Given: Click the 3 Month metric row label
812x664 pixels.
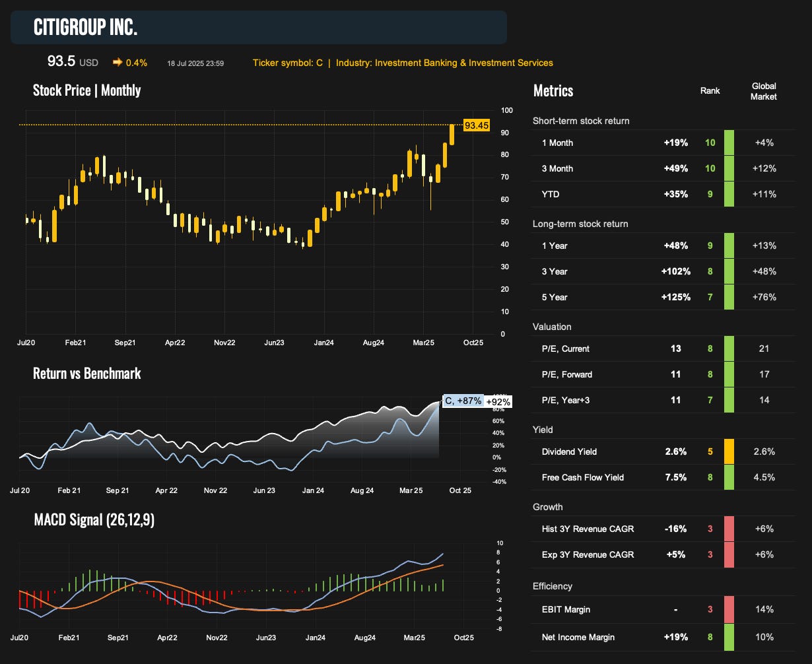Looking at the screenshot, I should (557, 168).
